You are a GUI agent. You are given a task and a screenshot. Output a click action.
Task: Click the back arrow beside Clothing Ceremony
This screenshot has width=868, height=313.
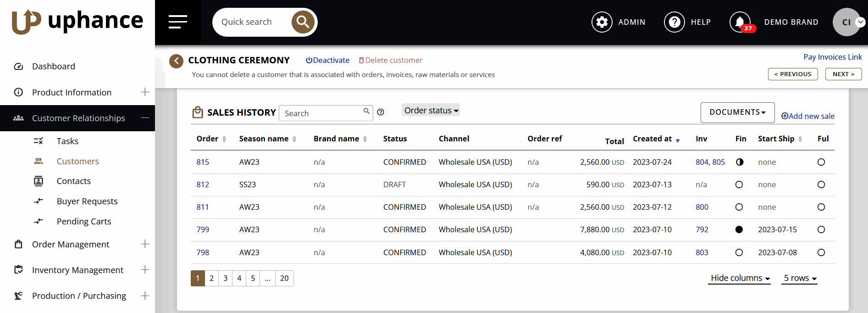[176, 61]
